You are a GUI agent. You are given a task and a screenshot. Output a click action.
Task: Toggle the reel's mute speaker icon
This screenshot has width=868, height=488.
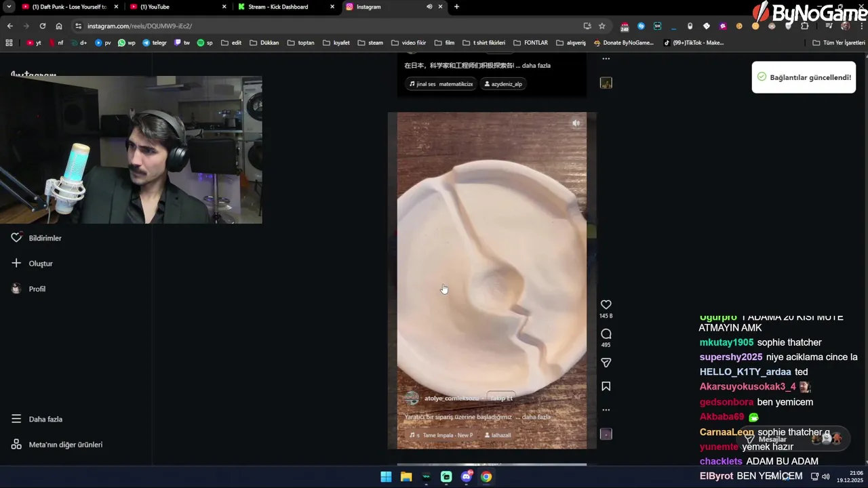coord(576,123)
